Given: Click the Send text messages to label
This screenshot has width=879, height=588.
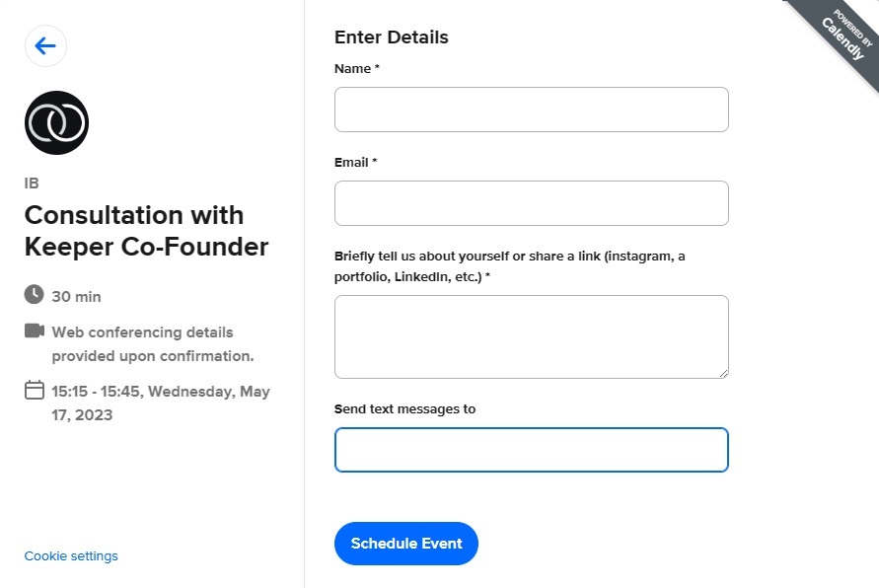Looking at the screenshot, I should pyautogui.click(x=404, y=409).
